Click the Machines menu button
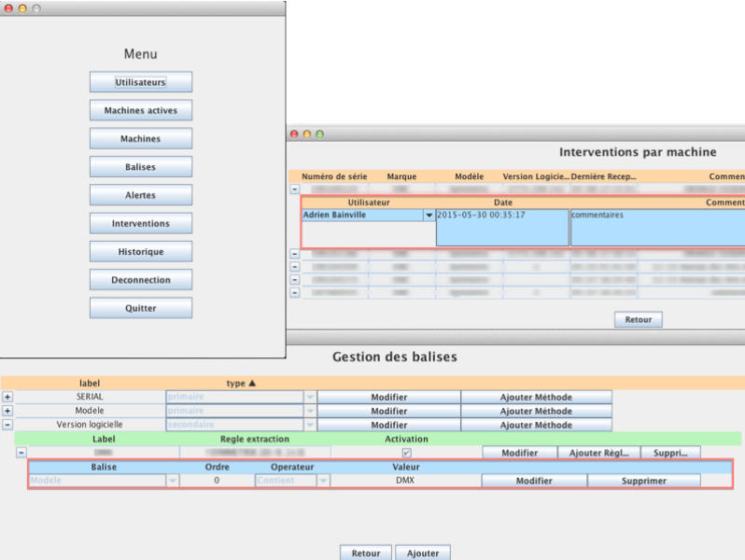The width and height of the screenshot is (745, 560). (x=141, y=139)
